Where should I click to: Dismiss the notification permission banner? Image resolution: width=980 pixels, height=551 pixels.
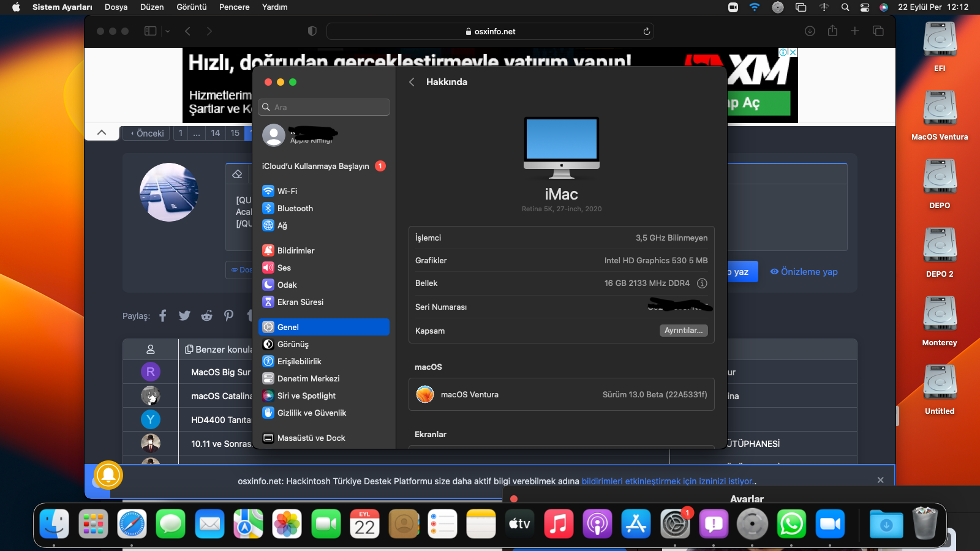[880, 480]
